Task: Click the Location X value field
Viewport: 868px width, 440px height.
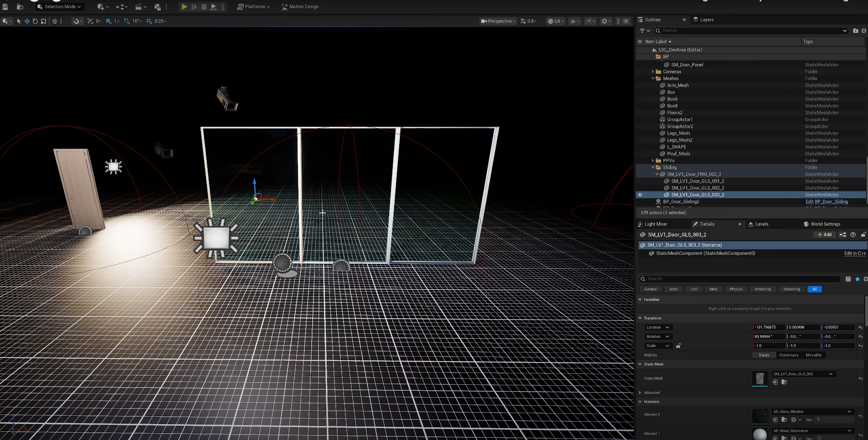Action: click(x=768, y=327)
